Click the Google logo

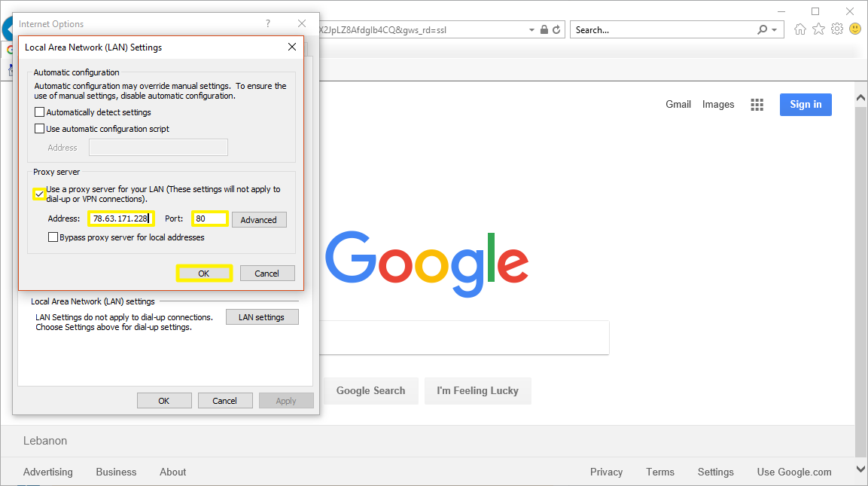tap(427, 264)
